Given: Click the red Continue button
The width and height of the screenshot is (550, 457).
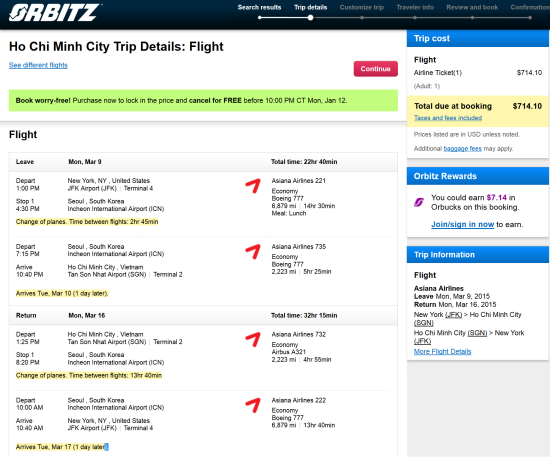Looking at the screenshot, I should click(376, 69).
